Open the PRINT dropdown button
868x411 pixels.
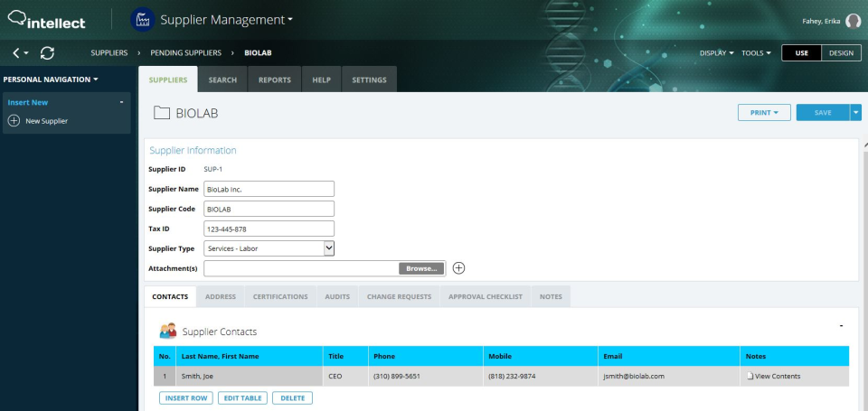[764, 112]
